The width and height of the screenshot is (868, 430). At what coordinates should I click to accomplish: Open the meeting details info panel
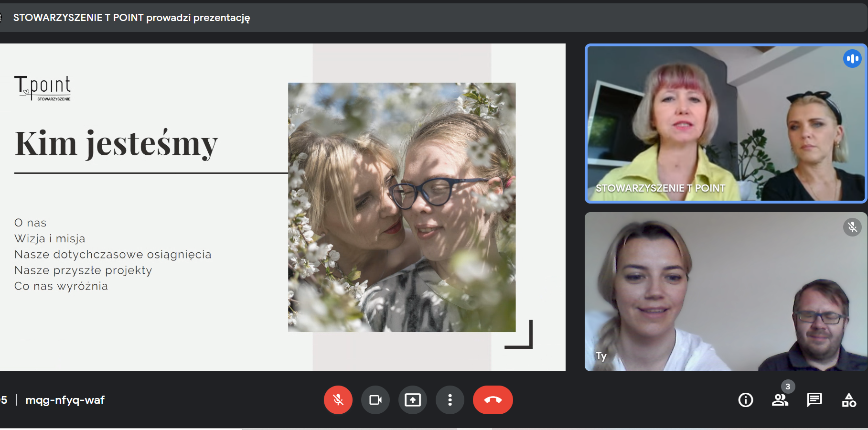[x=746, y=400]
